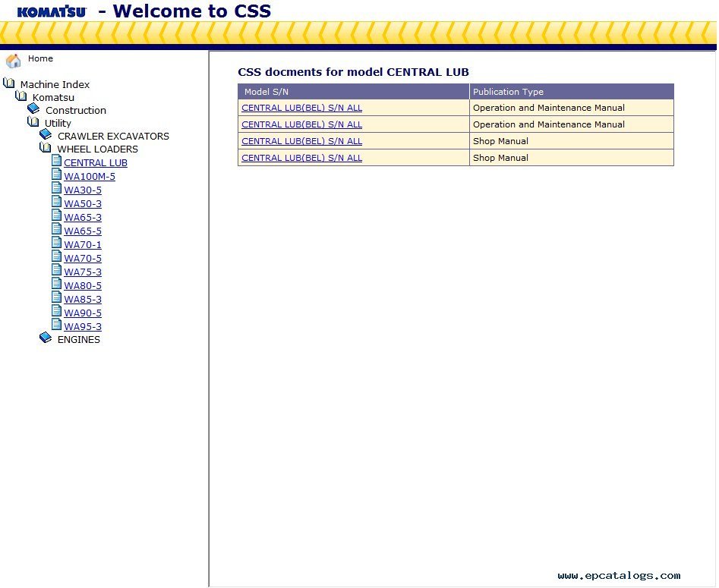This screenshot has width=719, height=588.
Task: Select Machine Index tree label
Action: (55, 84)
